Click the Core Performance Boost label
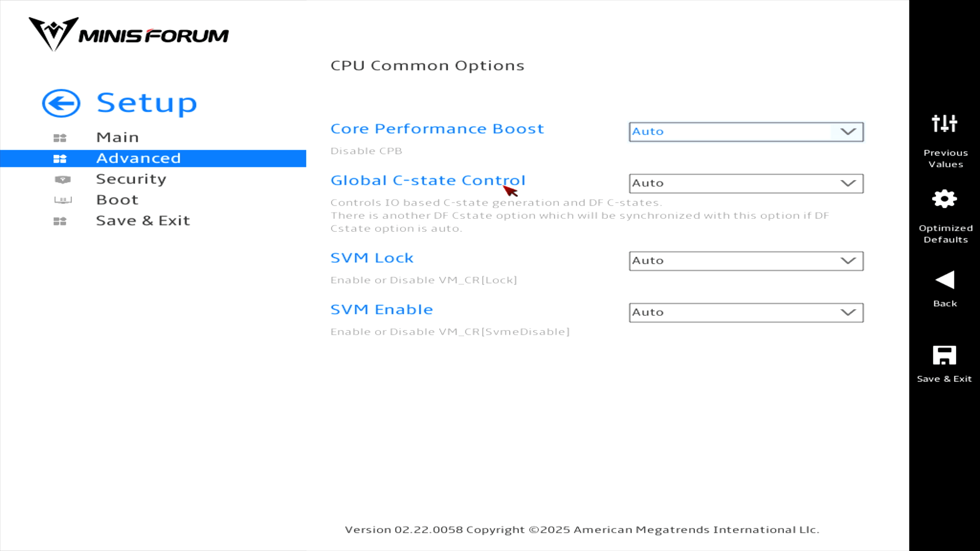980x551 pixels. [x=437, y=129]
